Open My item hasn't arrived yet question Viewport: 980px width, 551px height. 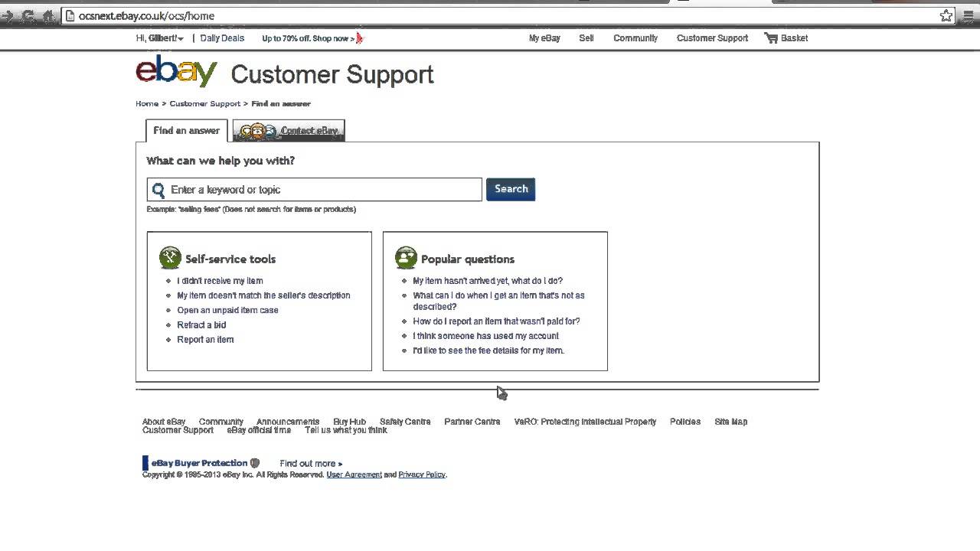(x=488, y=281)
